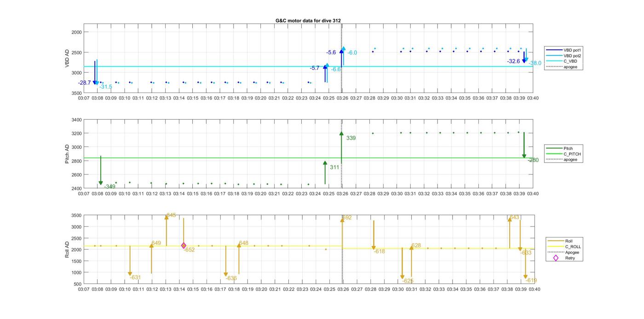Click the "645" Roll data label

tap(171, 215)
